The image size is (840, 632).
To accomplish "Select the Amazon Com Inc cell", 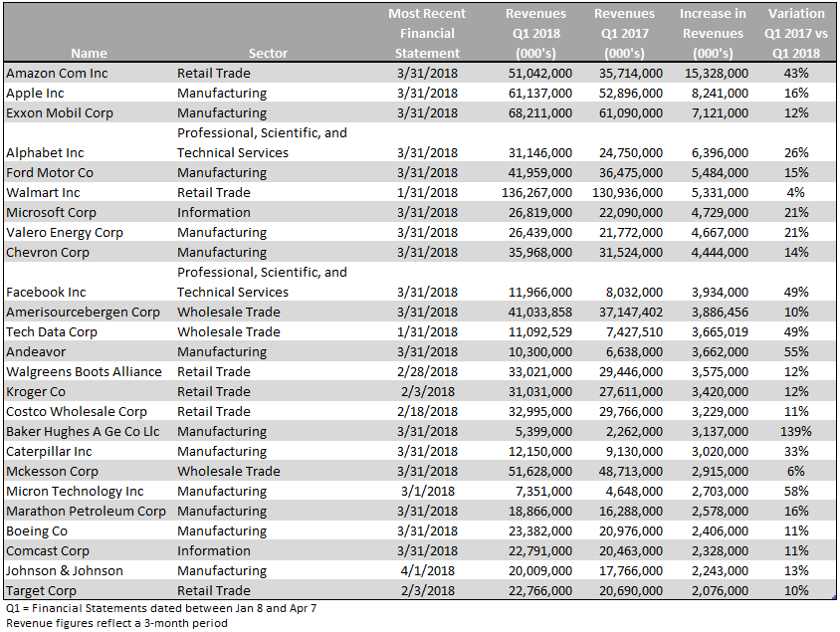I will 57,74.
